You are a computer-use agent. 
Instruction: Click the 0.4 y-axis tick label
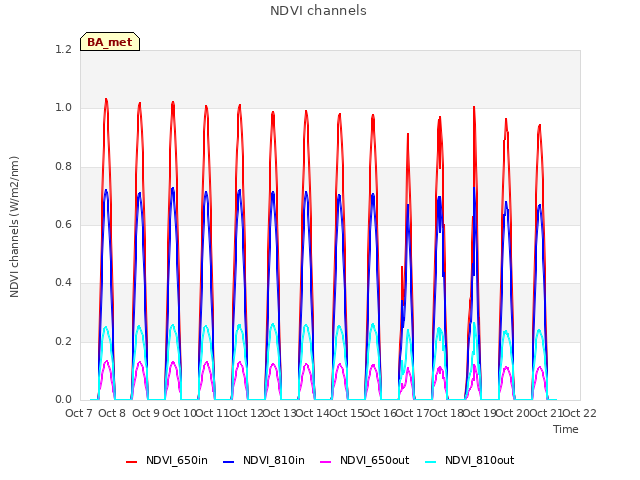coord(63,282)
